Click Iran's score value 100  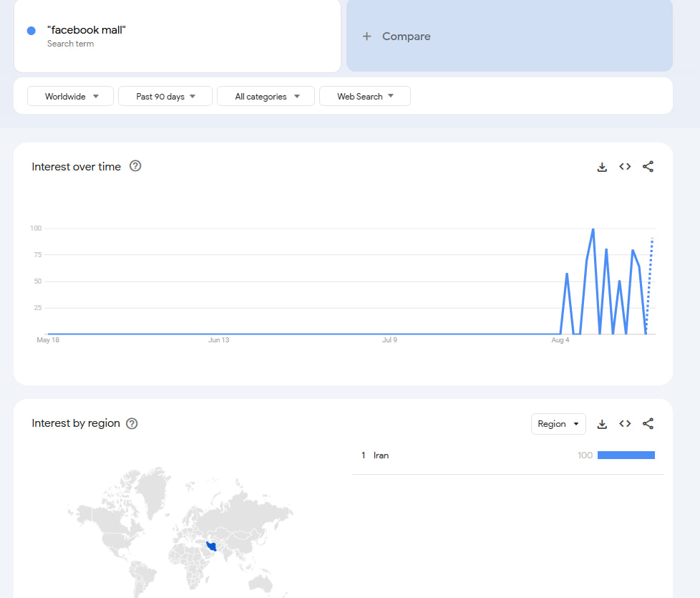point(585,455)
